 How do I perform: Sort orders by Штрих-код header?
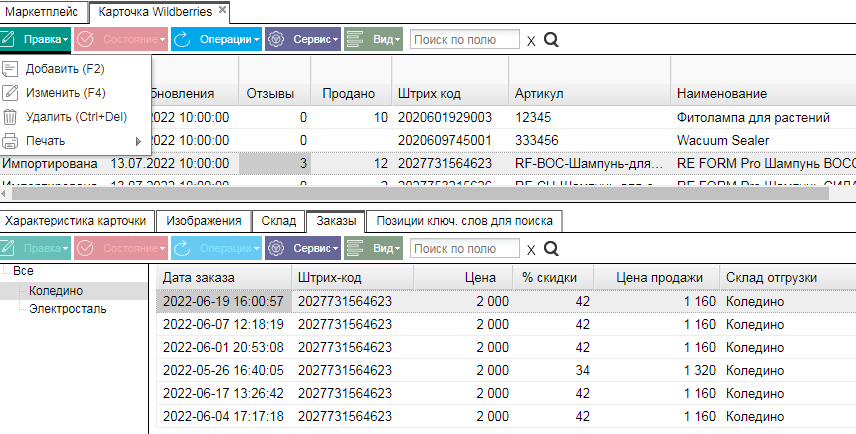(353, 278)
